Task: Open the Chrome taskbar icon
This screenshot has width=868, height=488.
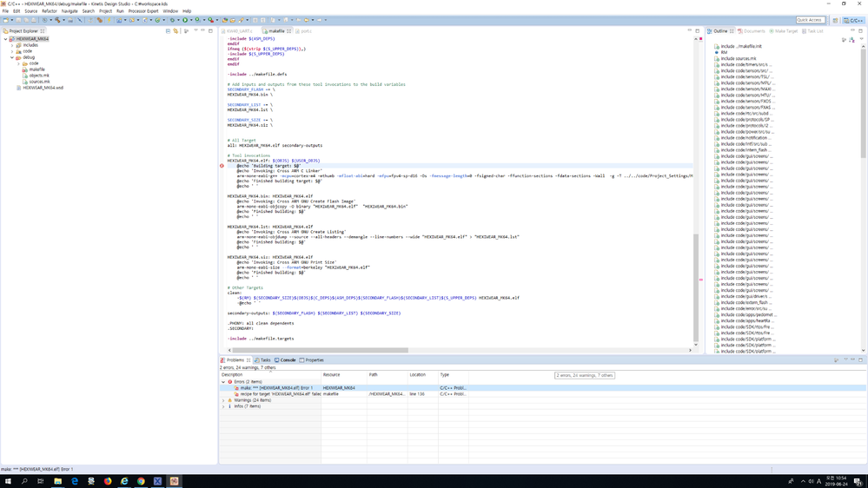Action: 141,481
